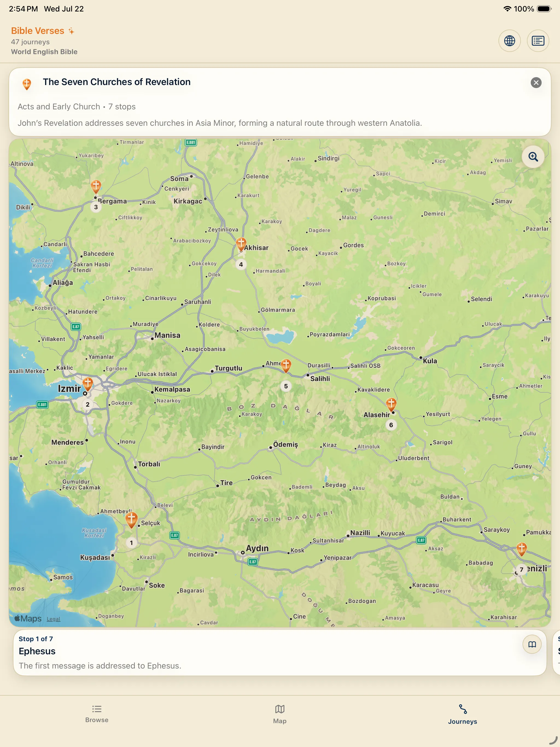Tap the Nazilli town label
The height and width of the screenshot is (747, 560).
[x=360, y=533]
